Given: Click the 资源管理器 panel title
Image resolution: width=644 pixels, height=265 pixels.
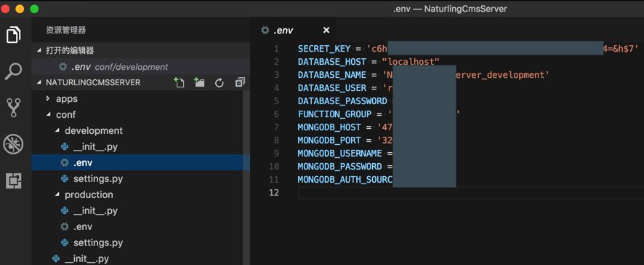Looking at the screenshot, I should tap(65, 30).
